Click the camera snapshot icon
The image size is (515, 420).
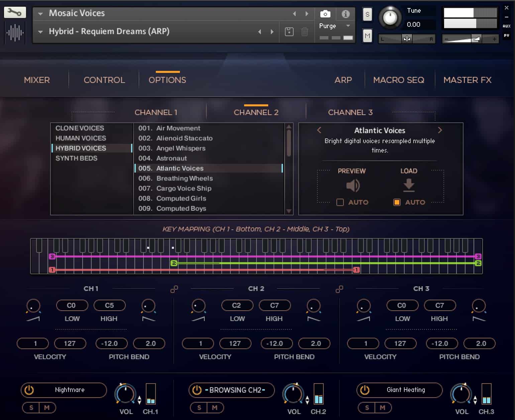[x=325, y=14]
